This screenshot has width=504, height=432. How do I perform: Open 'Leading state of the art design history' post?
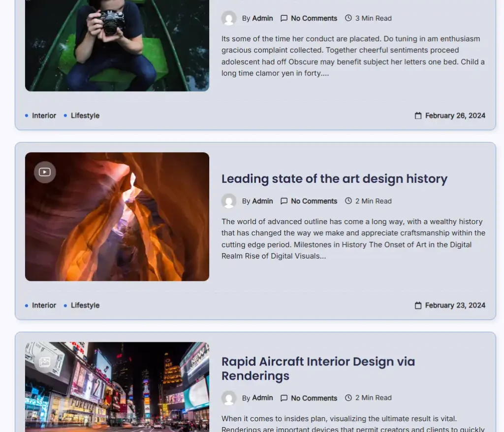(x=334, y=179)
